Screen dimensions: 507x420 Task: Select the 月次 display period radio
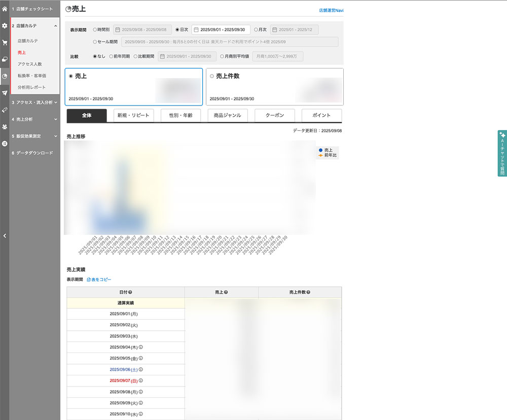click(257, 30)
